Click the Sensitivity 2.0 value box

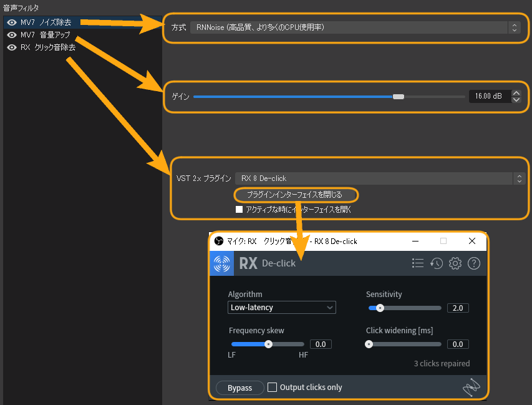[458, 308]
